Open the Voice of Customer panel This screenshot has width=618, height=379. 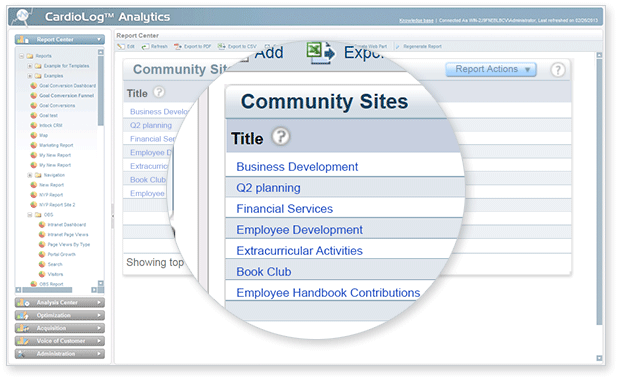(60, 341)
